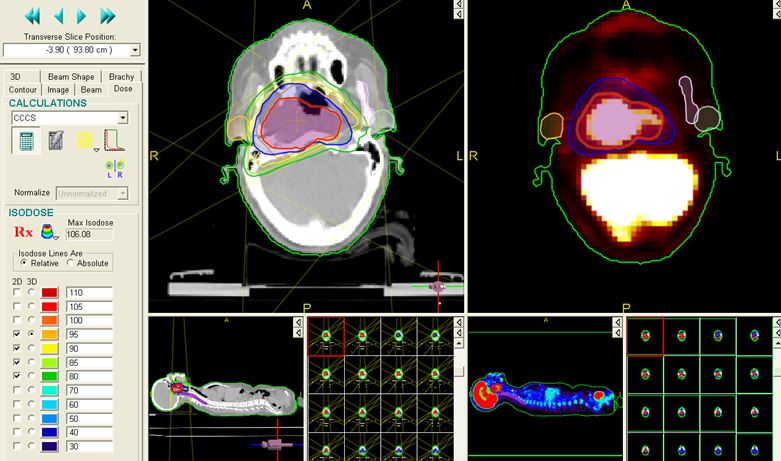
Task: Open the Normalize dropdown
Action: 123,193
